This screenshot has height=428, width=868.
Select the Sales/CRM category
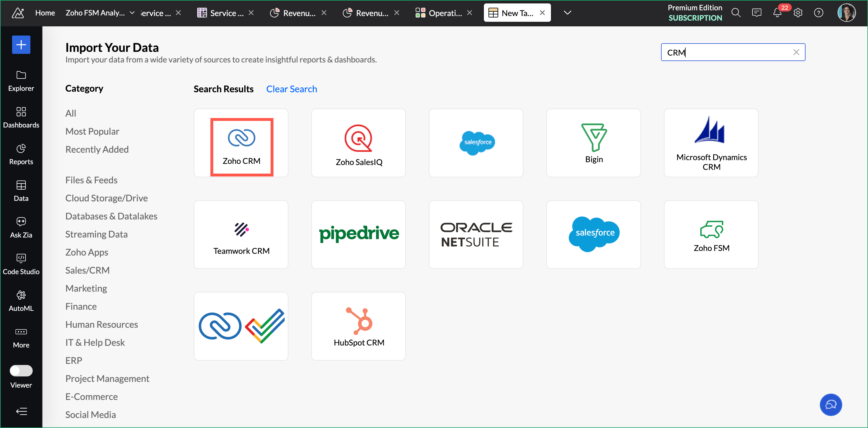(x=87, y=270)
